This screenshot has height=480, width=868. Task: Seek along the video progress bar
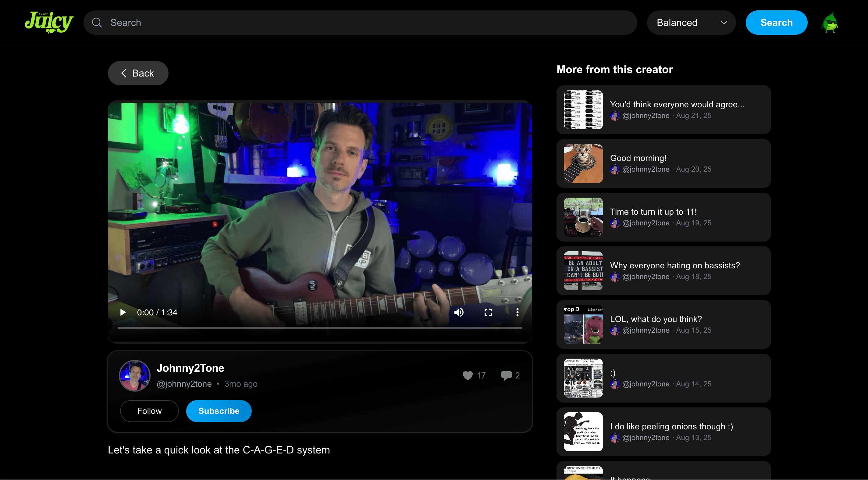[320, 328]
